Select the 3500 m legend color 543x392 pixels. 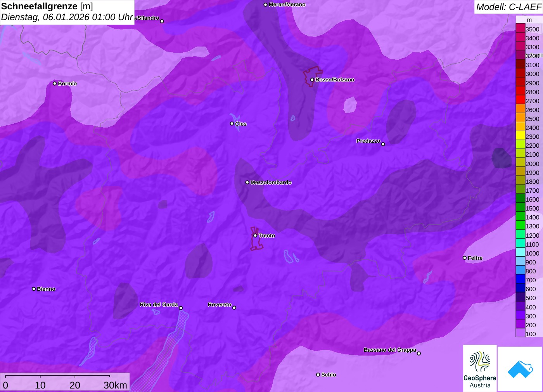pos(520,28)
